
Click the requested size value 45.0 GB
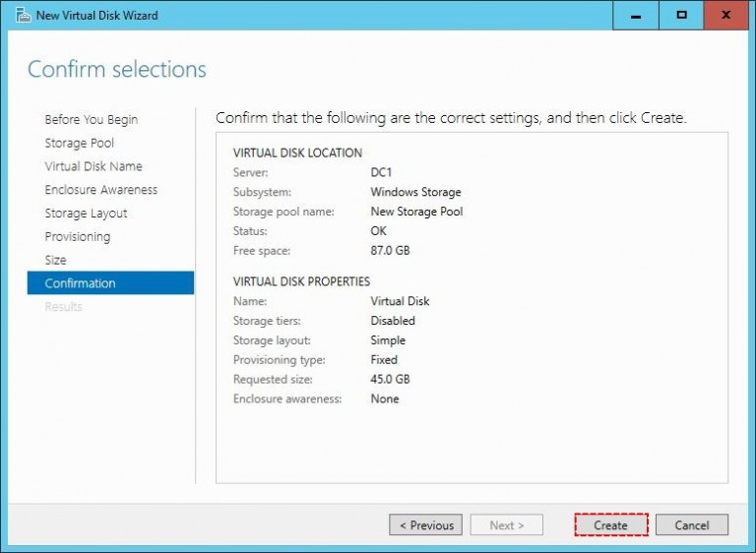coord(390,380)
